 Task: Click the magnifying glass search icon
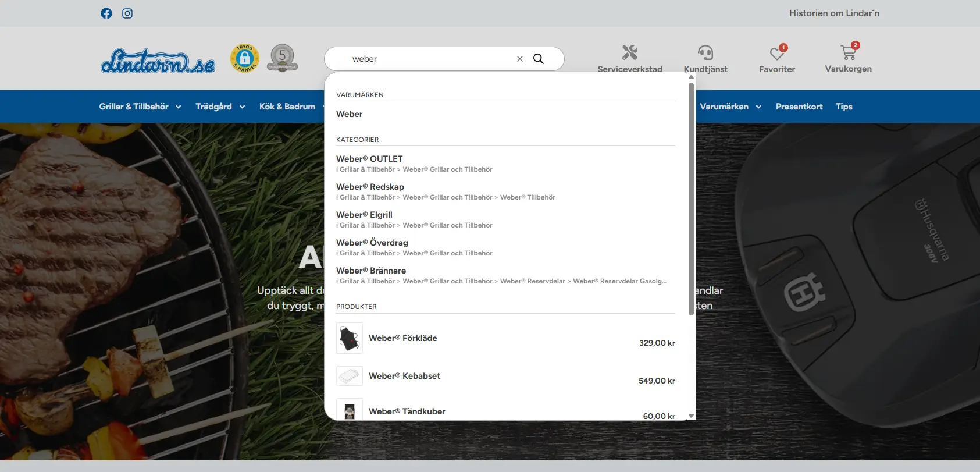[x=539, y=59]
